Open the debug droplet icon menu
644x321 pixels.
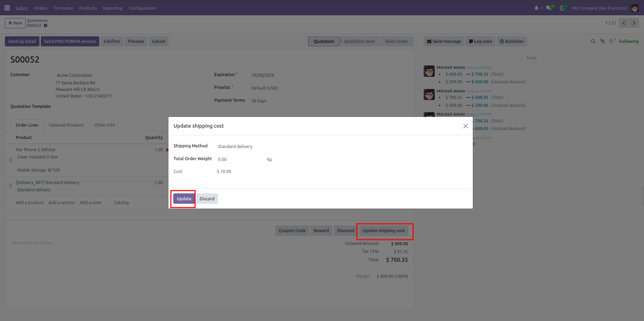point(536,8)
